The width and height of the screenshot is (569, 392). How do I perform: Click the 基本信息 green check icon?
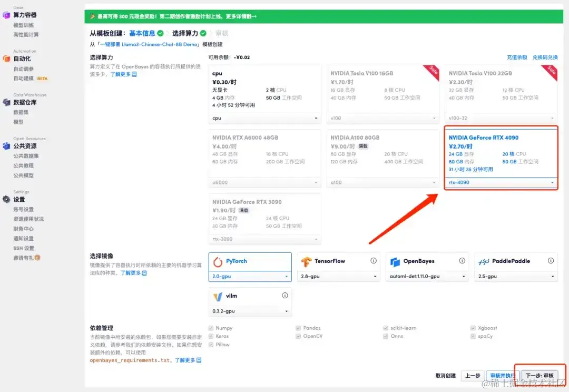point(160,33)
